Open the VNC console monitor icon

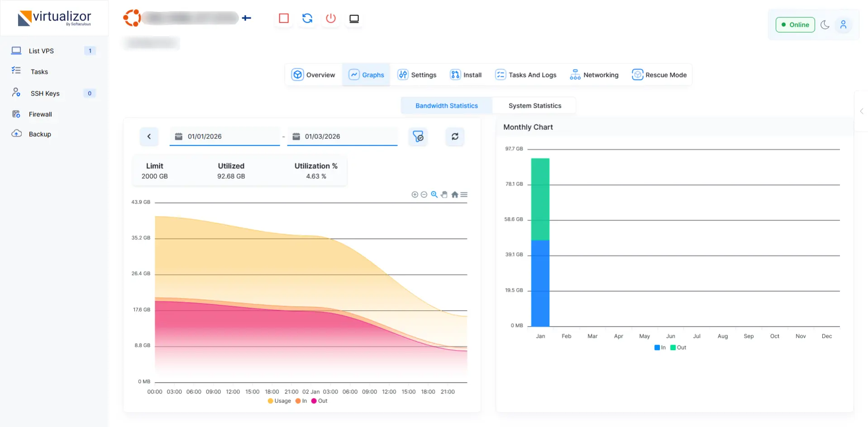point(354,19)
